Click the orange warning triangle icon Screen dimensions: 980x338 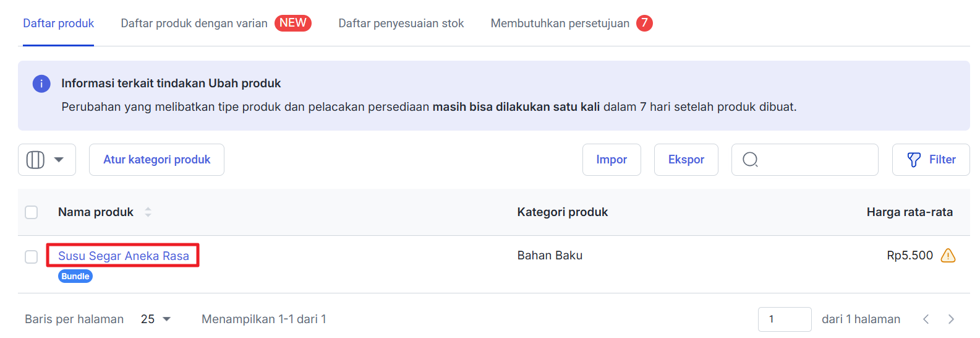click(948, 256)
